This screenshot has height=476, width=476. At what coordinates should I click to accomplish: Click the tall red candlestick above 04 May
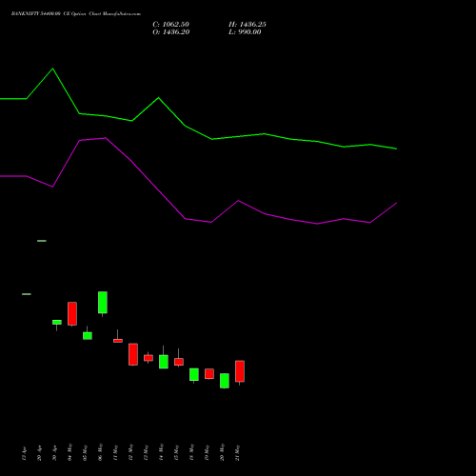coord(72,314)
